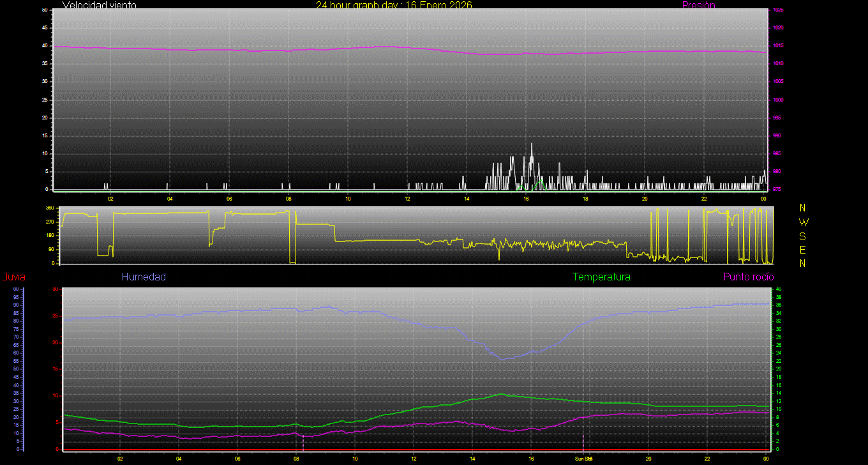Click the red Lluvia legend label

(13, 277)
